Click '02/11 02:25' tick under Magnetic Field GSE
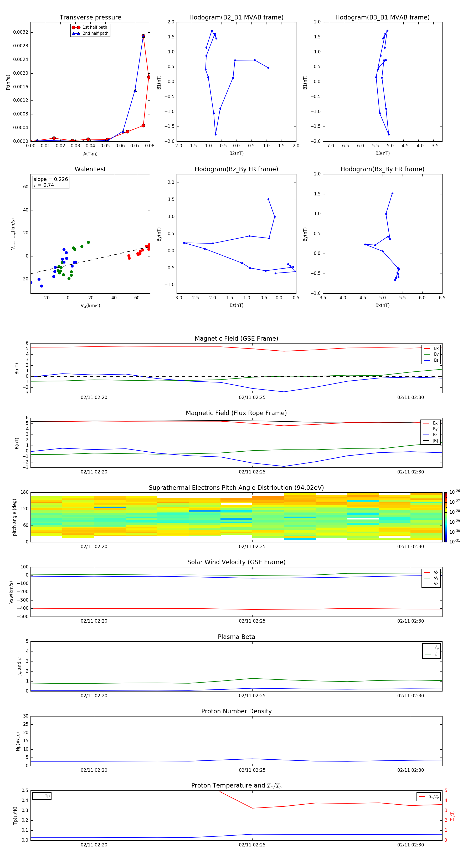The width and height of the screenshot is (473, 868). 252,398
